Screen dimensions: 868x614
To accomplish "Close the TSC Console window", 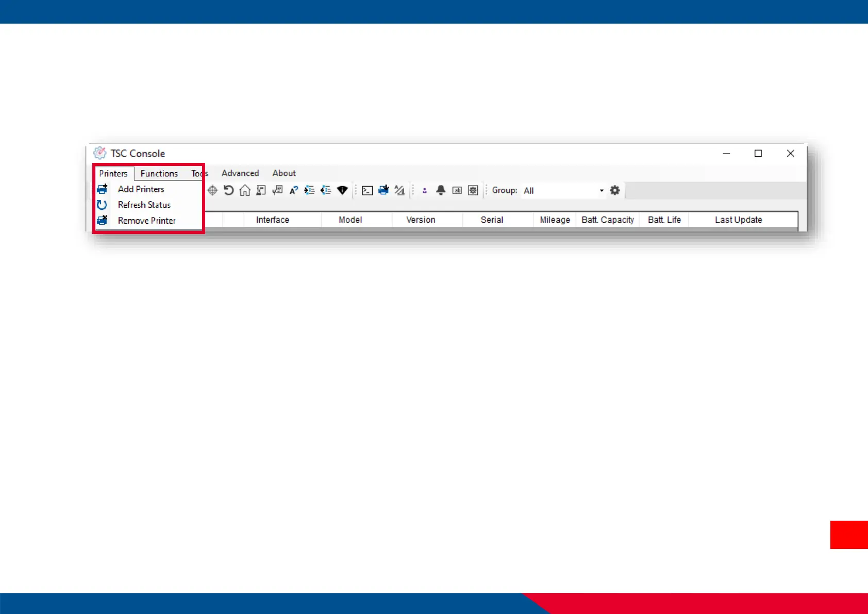I will [x=791, y=154].
